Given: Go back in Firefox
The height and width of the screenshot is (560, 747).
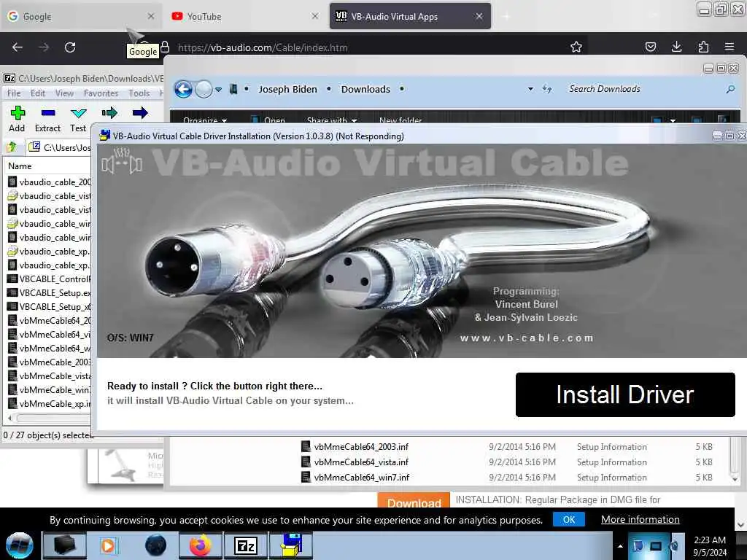Looking at the screenshot, I should pyautogui.click(x=18, y=47).
